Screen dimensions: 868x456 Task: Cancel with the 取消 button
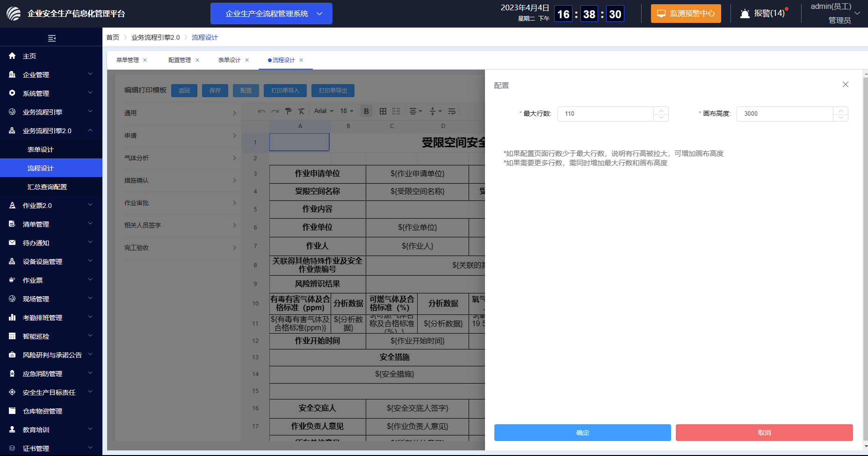(764, 433)
